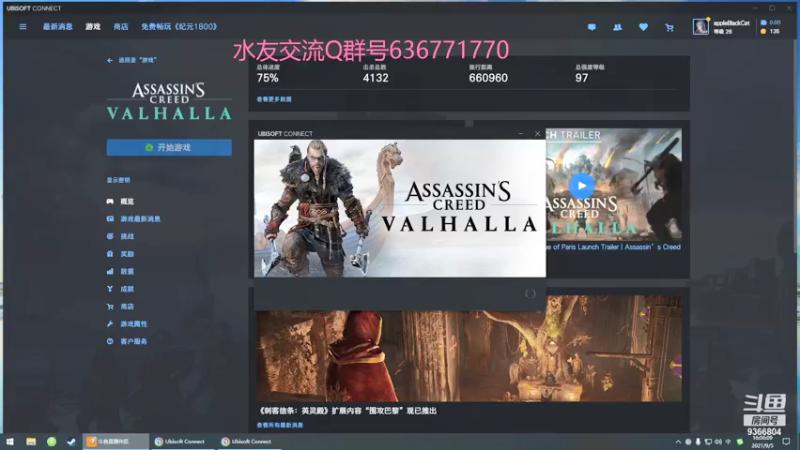Open the hamburger menu icon
This screenshot has height=450, width=800.
pyautogui.click(x=23, y=27)
